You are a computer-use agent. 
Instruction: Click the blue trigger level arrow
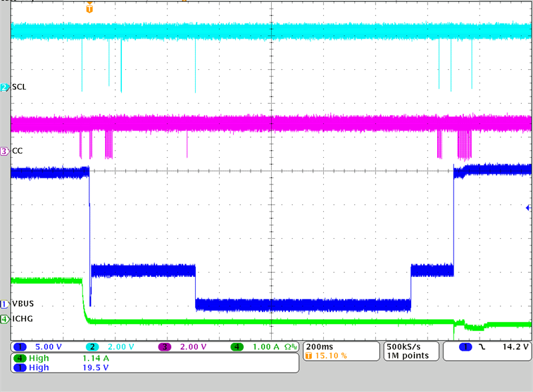point(529,208)
